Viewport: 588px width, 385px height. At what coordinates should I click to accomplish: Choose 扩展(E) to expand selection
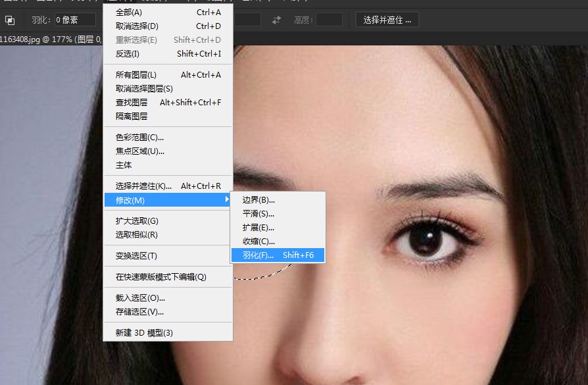[x=257, y=228]
